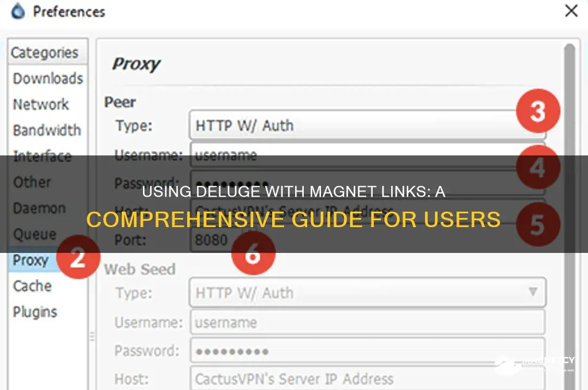Select Downloads in the Categories list
Image resolution: width=588 pixels, height=390 pixels.
tap(48, 79)
